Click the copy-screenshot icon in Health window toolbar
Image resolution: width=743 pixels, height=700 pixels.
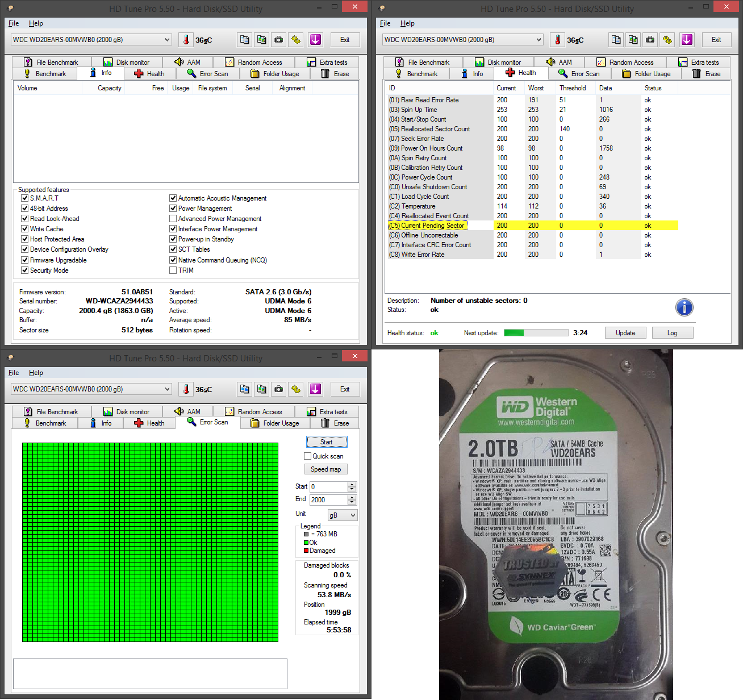pyautogui.click(x=633, y=40)
